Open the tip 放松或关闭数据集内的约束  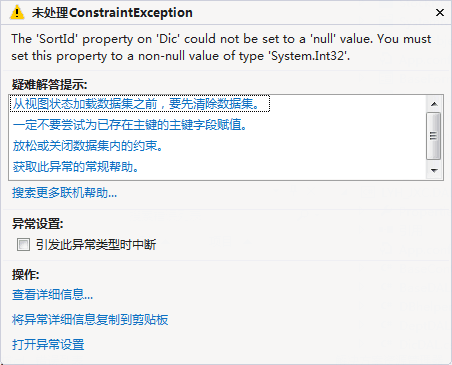pos(88,146)
